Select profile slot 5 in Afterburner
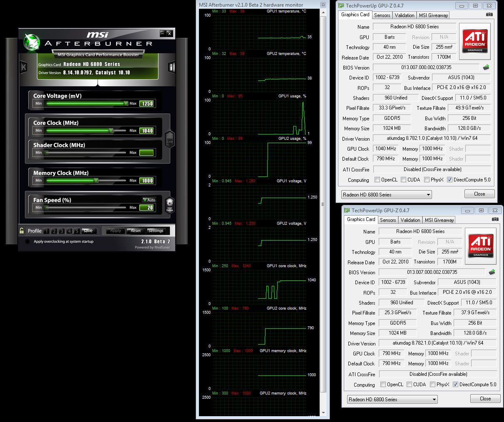 pyautogui.click(x=77, y=231)
